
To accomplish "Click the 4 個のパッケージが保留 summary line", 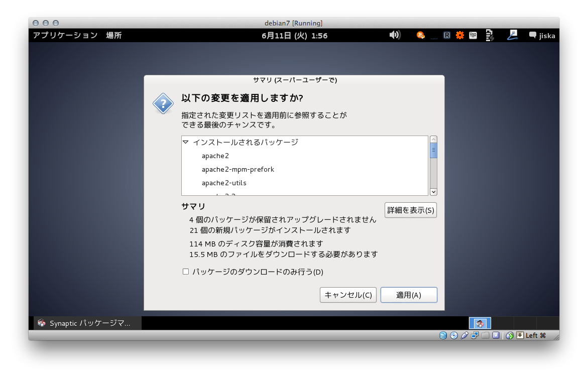I will pyautogui.click(x=283, y=219).
